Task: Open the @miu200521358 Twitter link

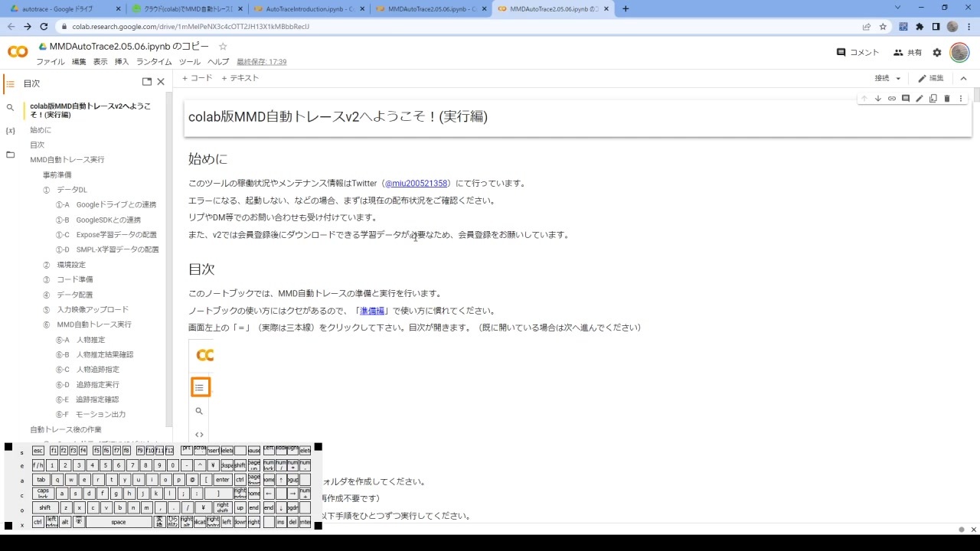Action: (416, 184)
